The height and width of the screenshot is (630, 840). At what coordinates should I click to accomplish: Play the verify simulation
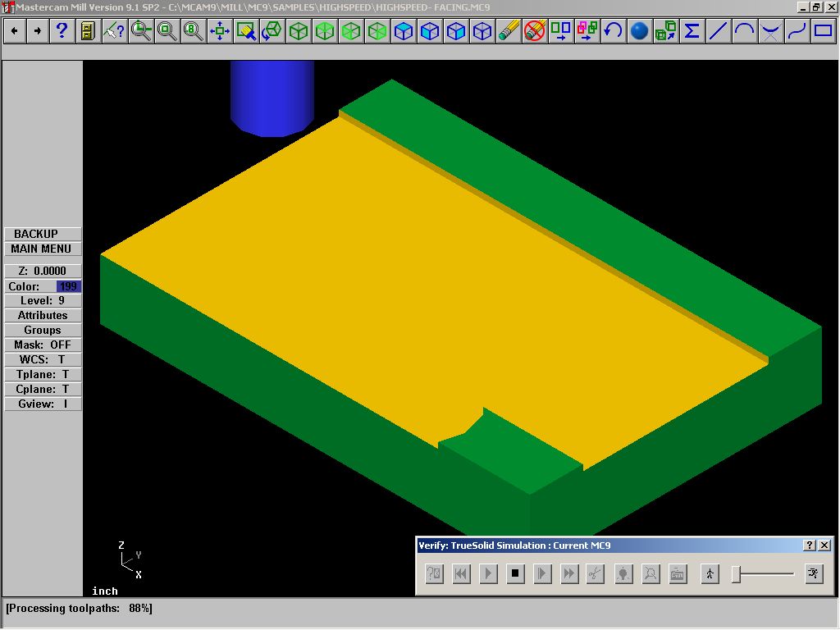[x=489, y=573]
